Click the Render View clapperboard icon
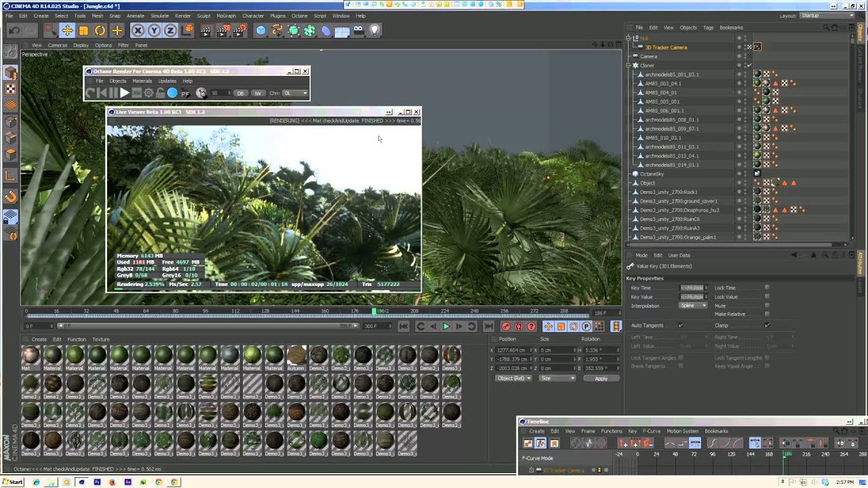The image size is (868, 488). coord(206,30)
